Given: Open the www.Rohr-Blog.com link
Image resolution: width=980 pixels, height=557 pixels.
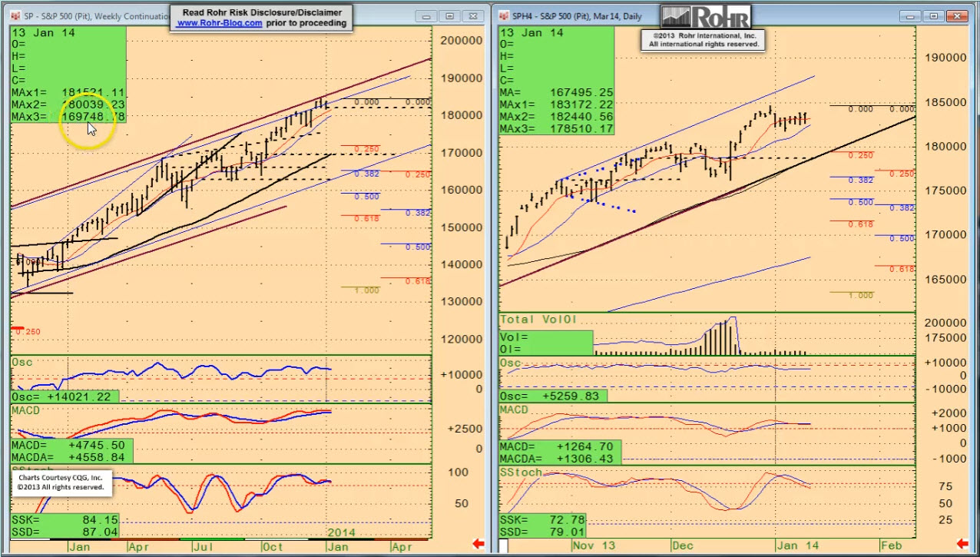Looking at the screenshot, I should point(220,23).
